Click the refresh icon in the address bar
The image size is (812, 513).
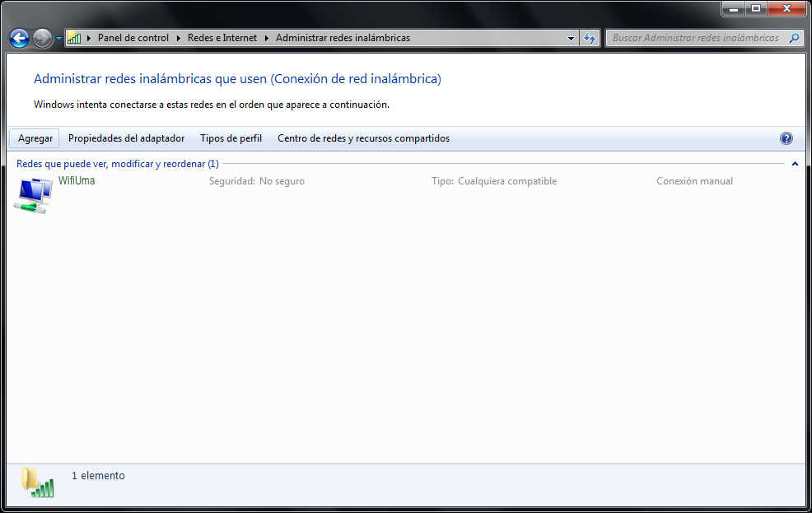[590, 37]
